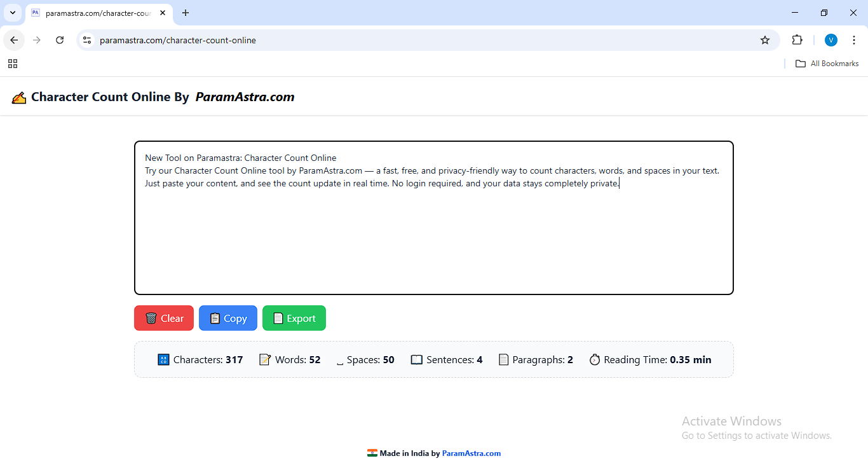Viewport: 868px width, 463px height.
Task: Open a new tab with plus button
Action: [186, 13]
